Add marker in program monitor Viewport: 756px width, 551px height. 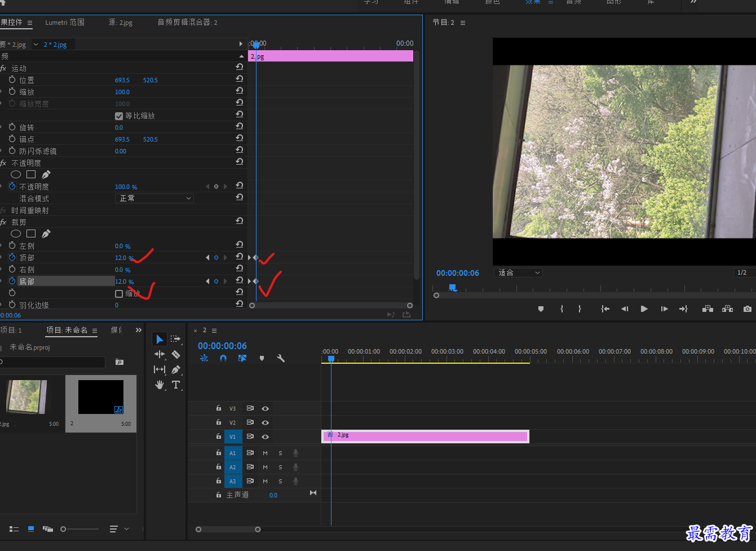(541, 308)
